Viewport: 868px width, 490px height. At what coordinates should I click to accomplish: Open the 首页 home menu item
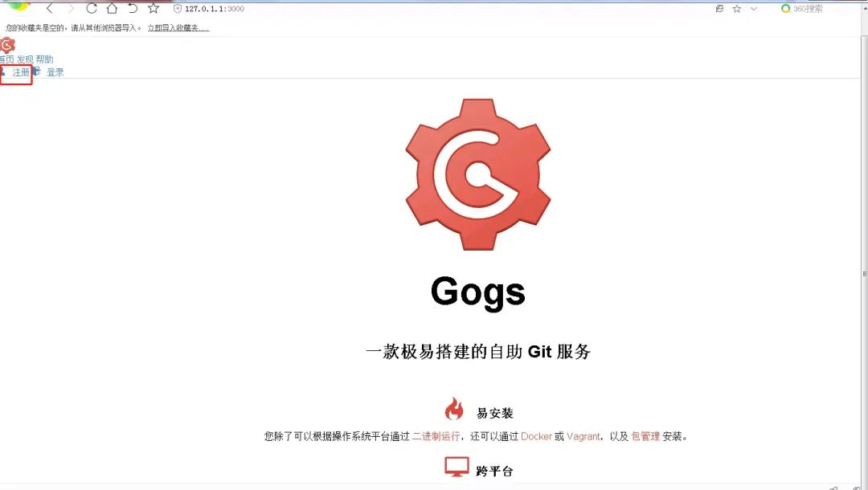click(x=6, y=59)
